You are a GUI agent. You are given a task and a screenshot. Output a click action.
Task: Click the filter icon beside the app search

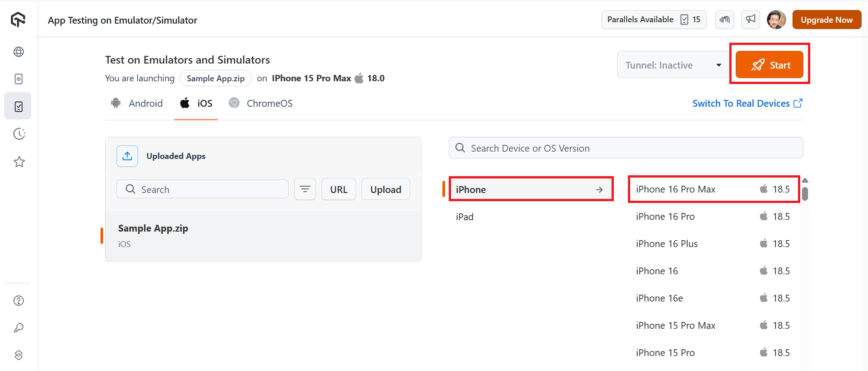coord(305,189)
